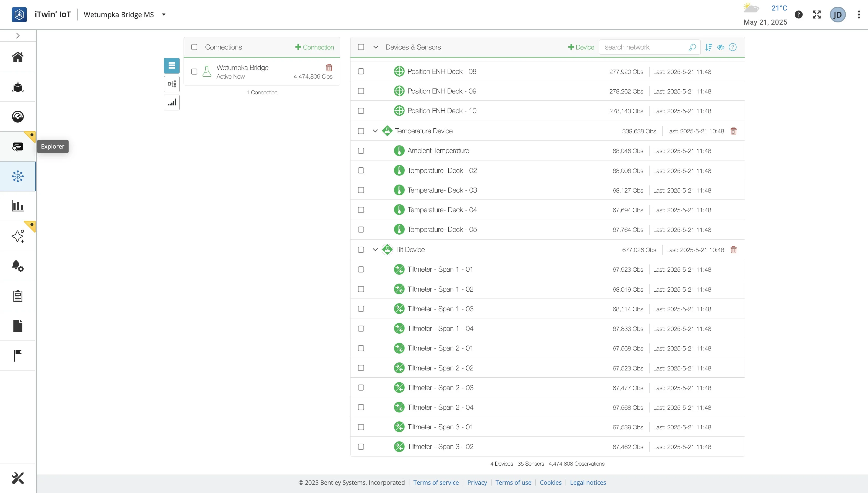The width and height of the screenshot is (868, 493).
Task: Open the Terms of service link
Action: point(436,482)
